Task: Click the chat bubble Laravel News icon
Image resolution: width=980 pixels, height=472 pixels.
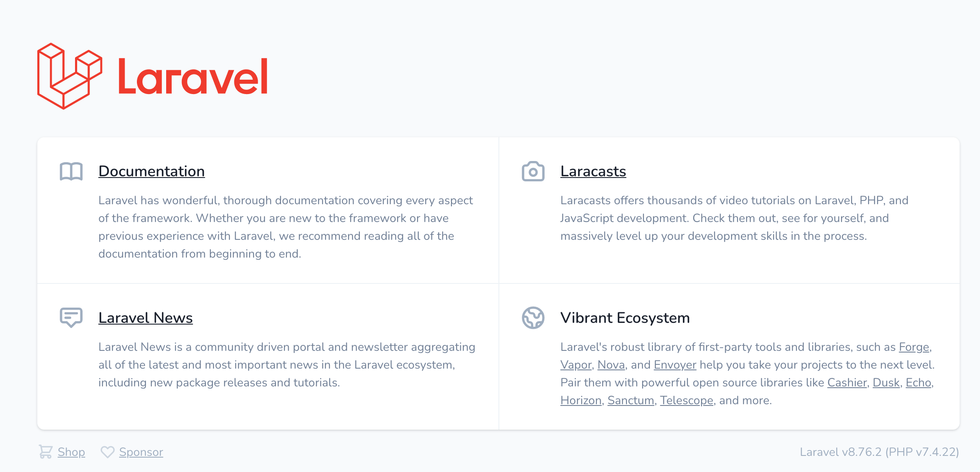Action: [x=71, y=318]
